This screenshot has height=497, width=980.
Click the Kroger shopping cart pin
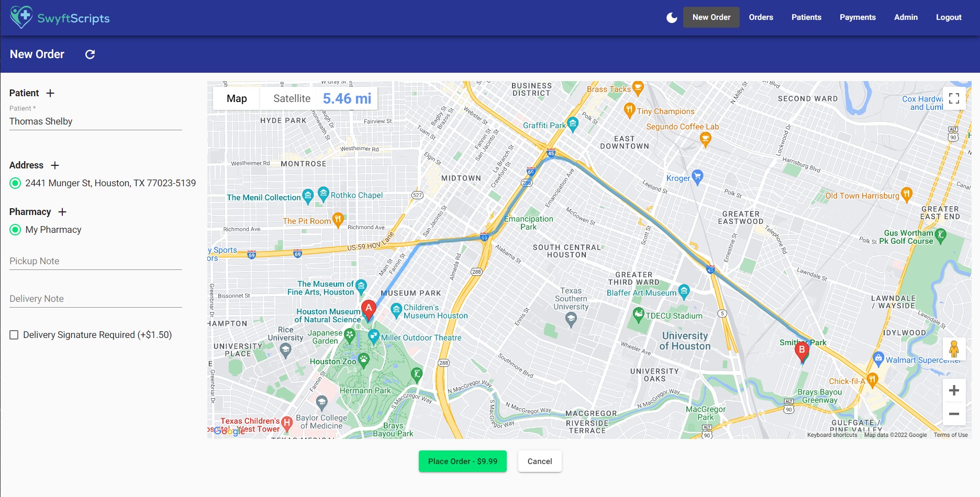697,177
